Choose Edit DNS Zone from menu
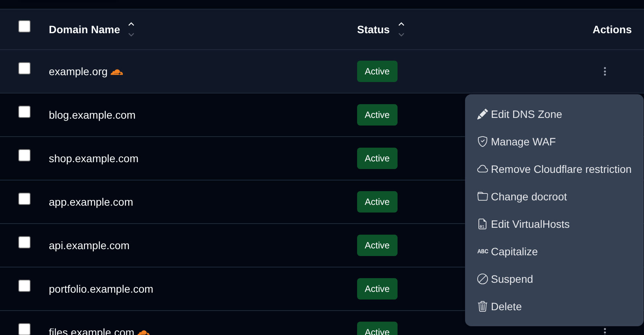Screen dimensions: 644x335 tap(554, 114)
